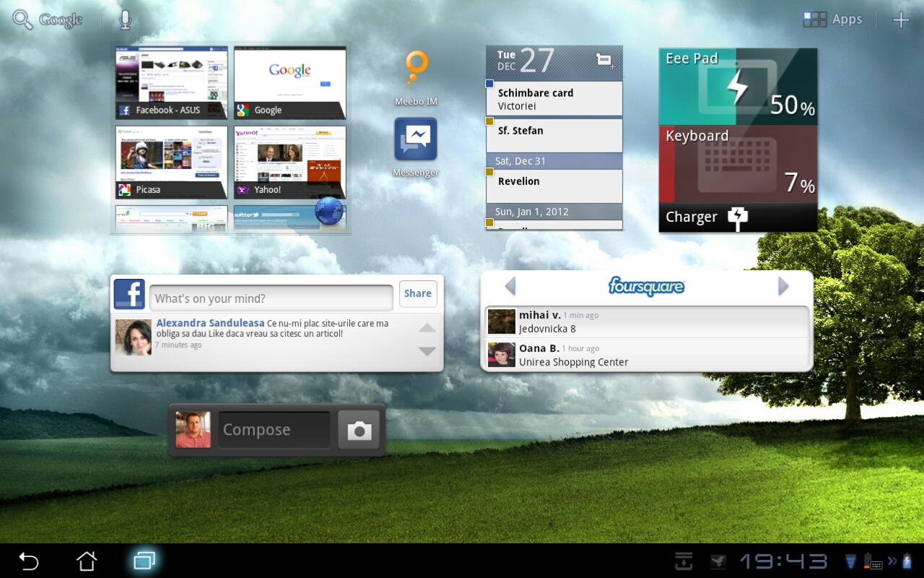Image resolution: width=924 pixels, height=578 pixels.
Task: Select Sun, Jan 1, 2012 date header
Action: coord(554,212)
